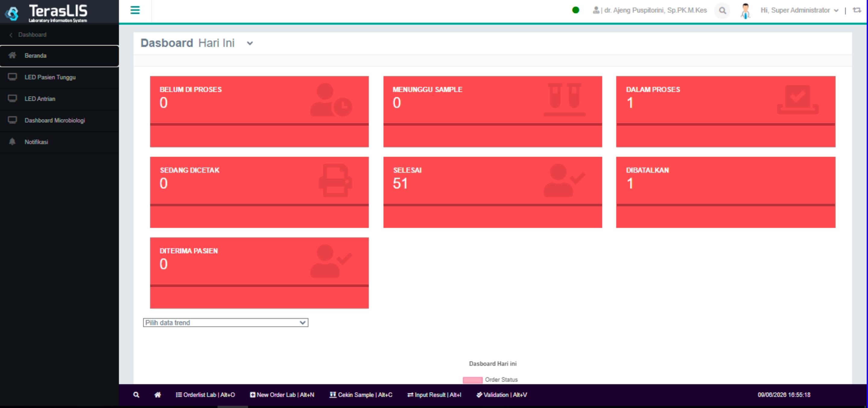Image resolution: width=868 pixels, height=408 pixels.
Task: Click the list icon beside Orderlist Lab
Action: [x=179, y=394]
